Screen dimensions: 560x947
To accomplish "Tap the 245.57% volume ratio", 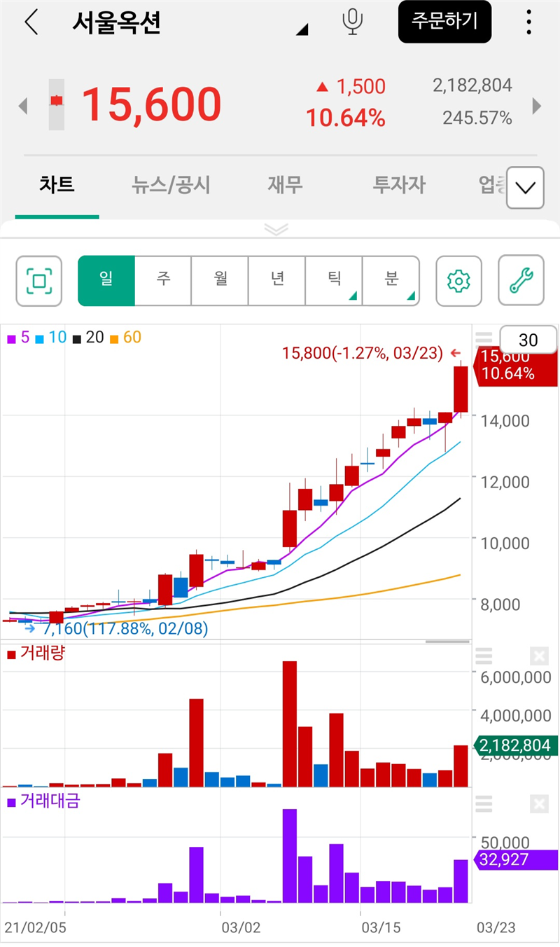I will click(x=477, y=118).
